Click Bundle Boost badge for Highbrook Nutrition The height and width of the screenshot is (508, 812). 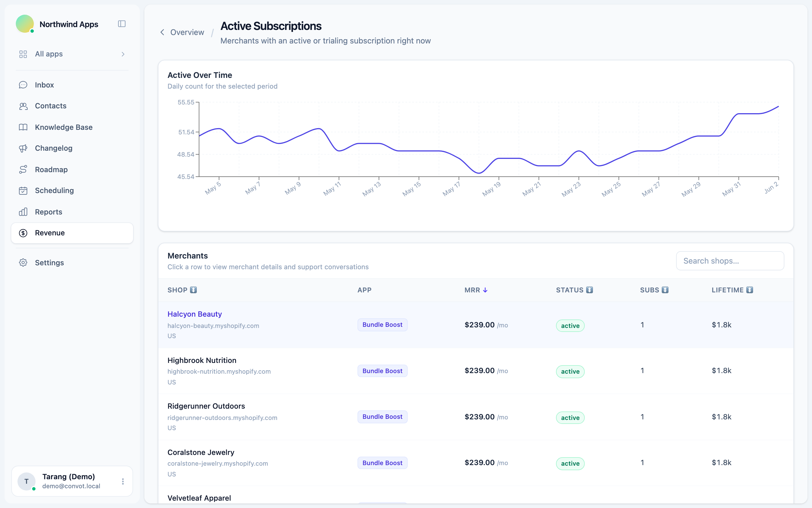[x=382, y=371]
